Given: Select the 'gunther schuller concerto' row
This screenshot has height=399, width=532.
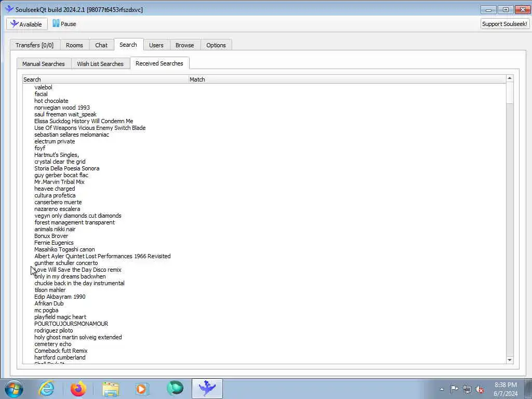Looking at the screenshot, I should tap(66, 263).
